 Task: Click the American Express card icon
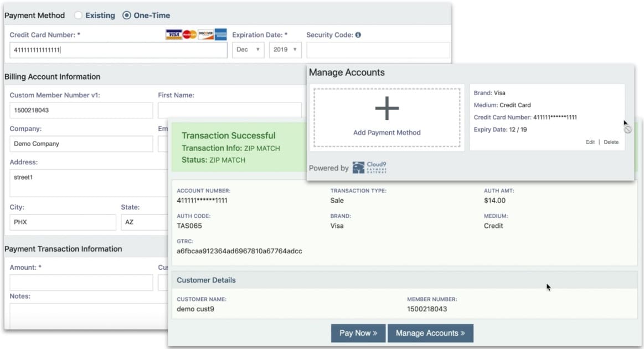[220, 34]
